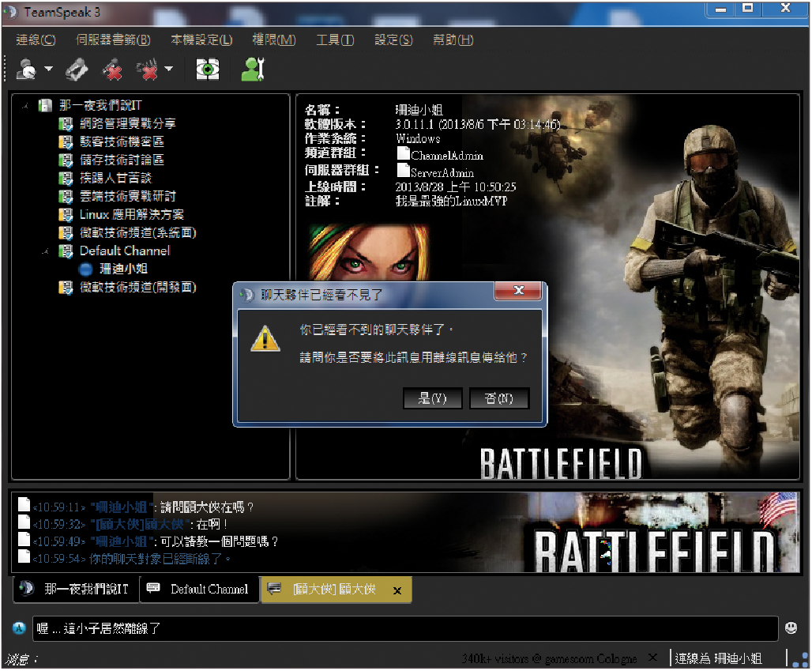Select user 珊迪小姐 in channel tree
812x671 pixels.
click(x=123, y=269)
